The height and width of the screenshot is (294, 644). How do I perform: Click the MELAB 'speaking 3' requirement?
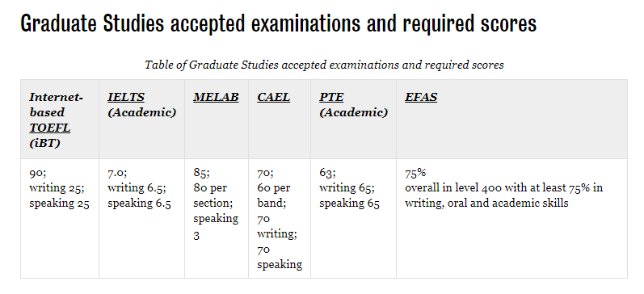click(x=216, y=227)
